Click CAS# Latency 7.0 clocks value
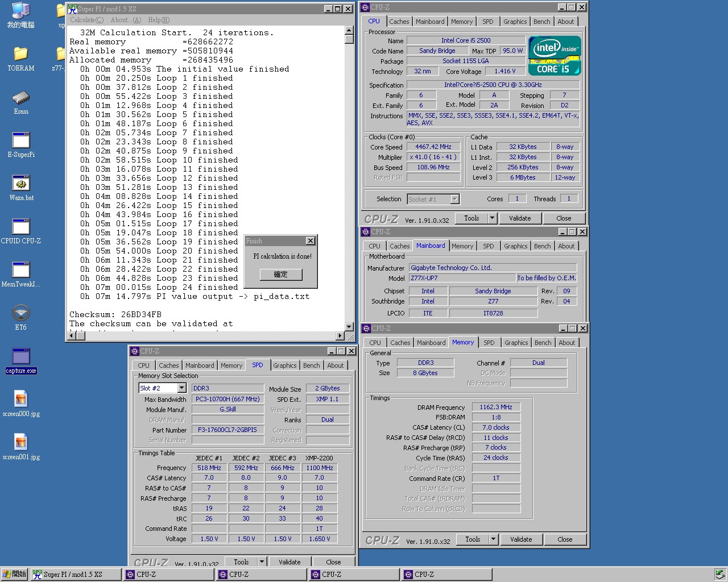This screenshot has width=728, height=582. tap(496, 427)
